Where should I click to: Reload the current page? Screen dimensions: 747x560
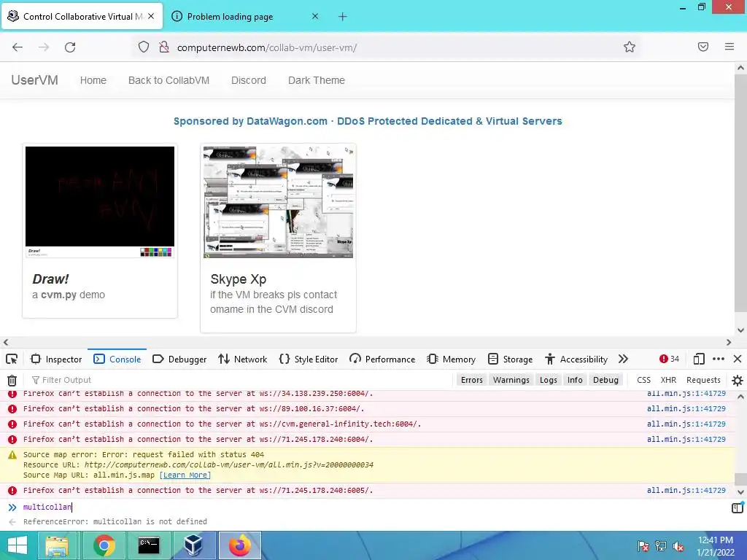point(70,47)
